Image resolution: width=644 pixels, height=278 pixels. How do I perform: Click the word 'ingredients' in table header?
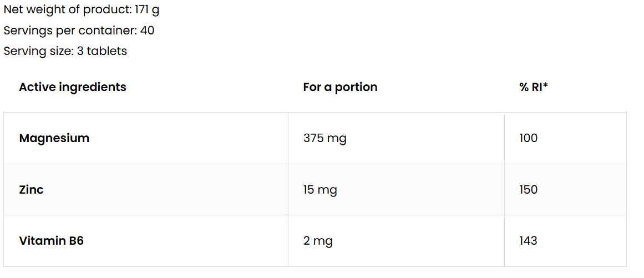[92, 87]
